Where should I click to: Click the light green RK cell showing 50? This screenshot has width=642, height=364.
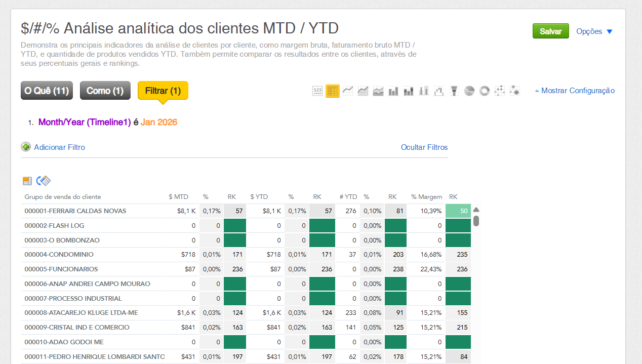tap(458, 211)
